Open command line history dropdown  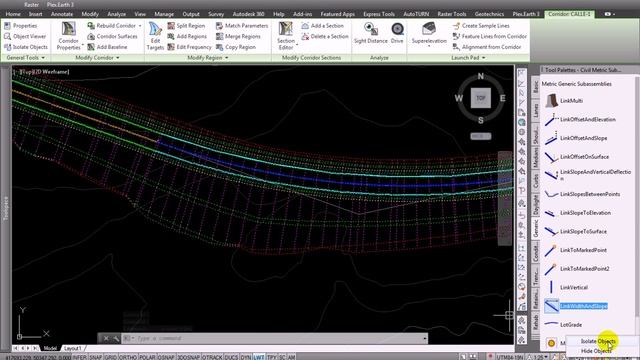(x=425, y=338)
